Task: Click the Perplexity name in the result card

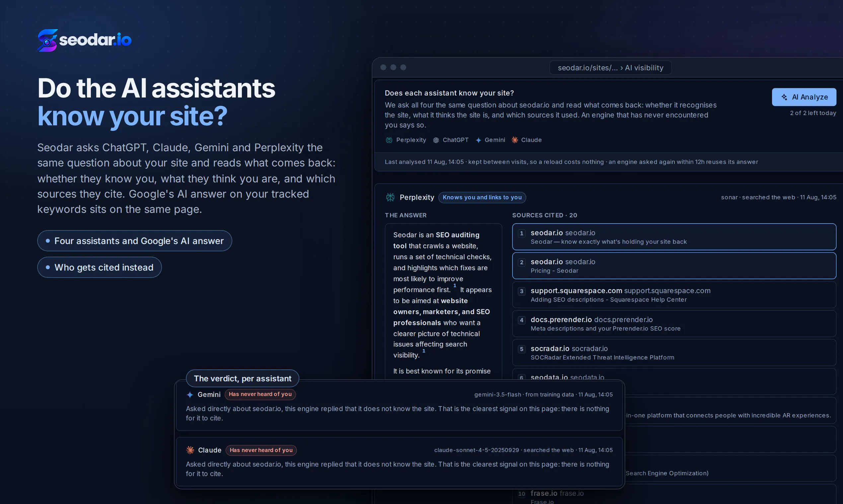Action: click(417, 197)
